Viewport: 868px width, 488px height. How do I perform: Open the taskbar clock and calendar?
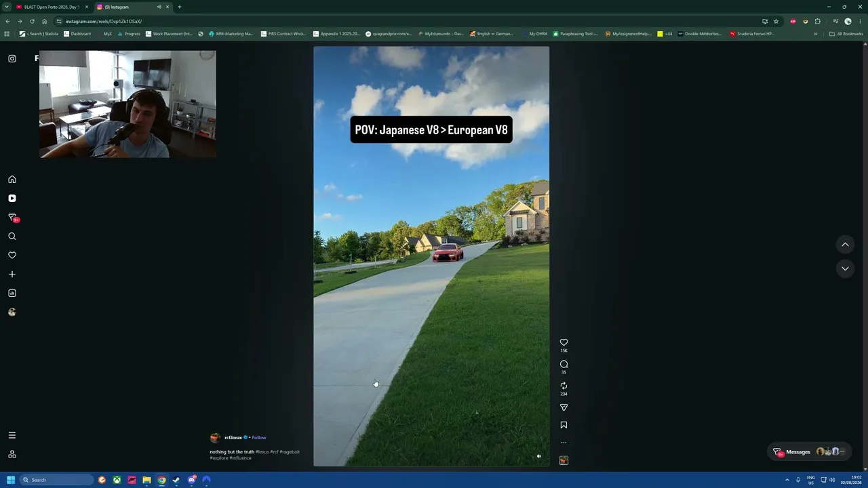[851, 480]
